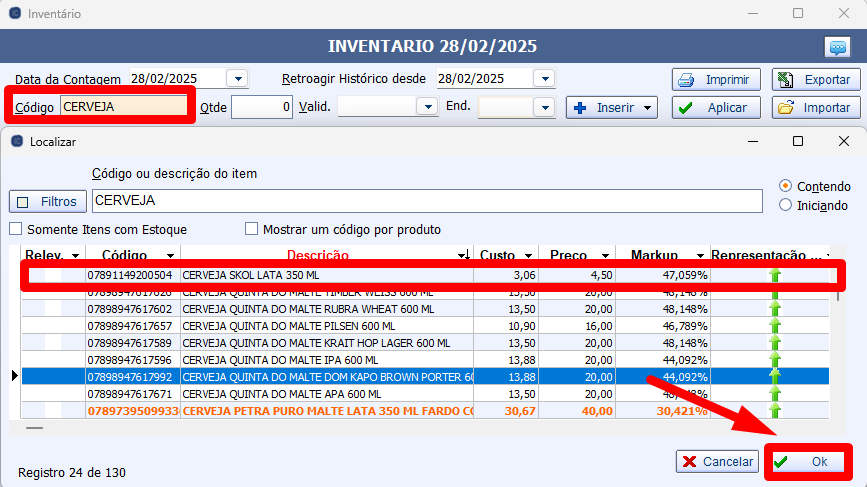Click the Custo column header

[498, 255]
